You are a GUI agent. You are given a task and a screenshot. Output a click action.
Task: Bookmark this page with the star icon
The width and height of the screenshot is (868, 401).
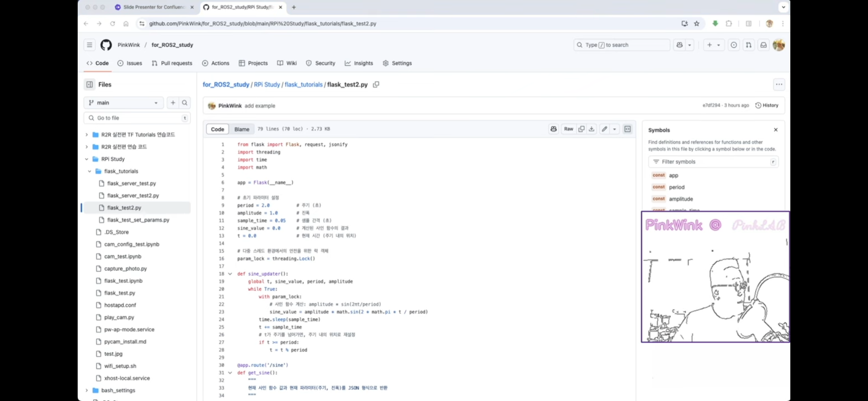[x=697, y=24]
